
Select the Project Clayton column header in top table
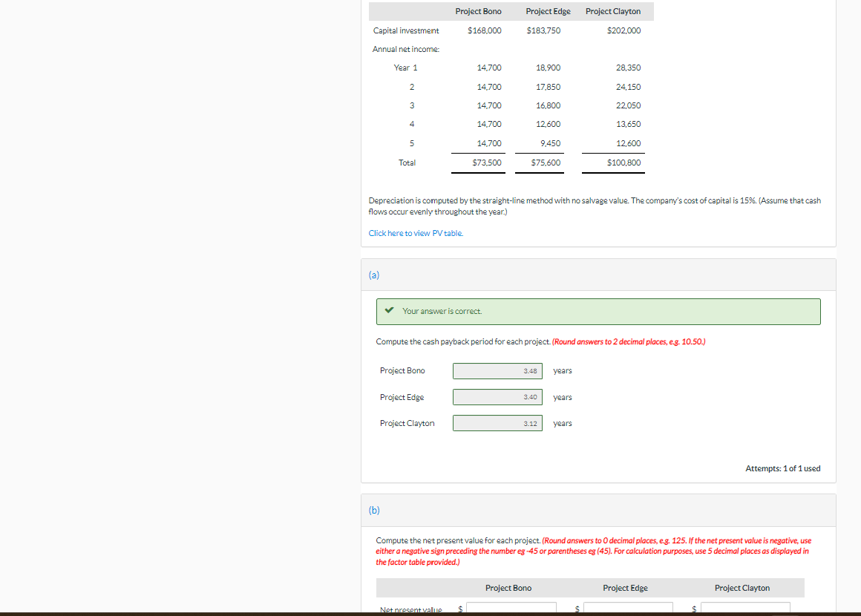click(613, 11)
